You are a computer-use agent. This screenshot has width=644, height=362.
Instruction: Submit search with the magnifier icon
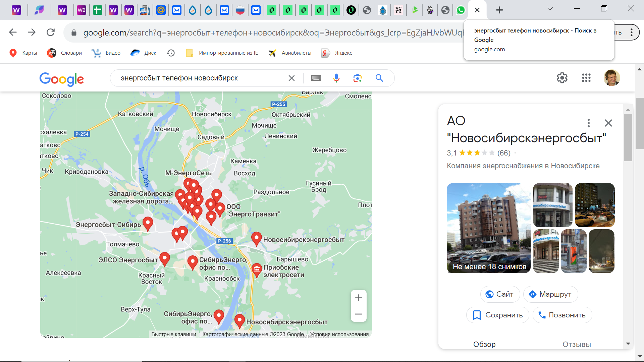pos(379,78)
